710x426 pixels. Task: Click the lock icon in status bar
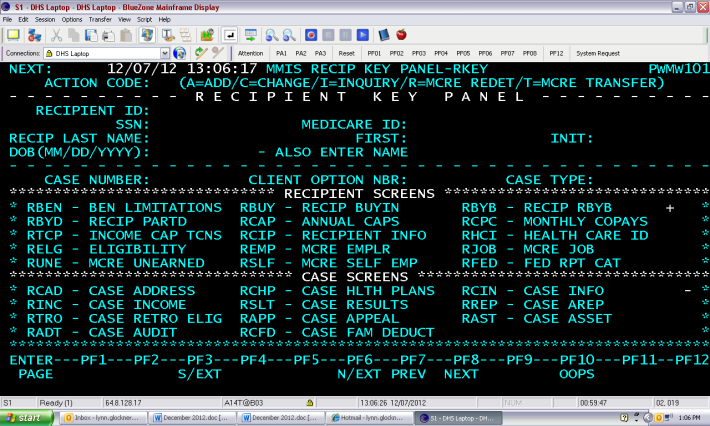click(310, 402)
